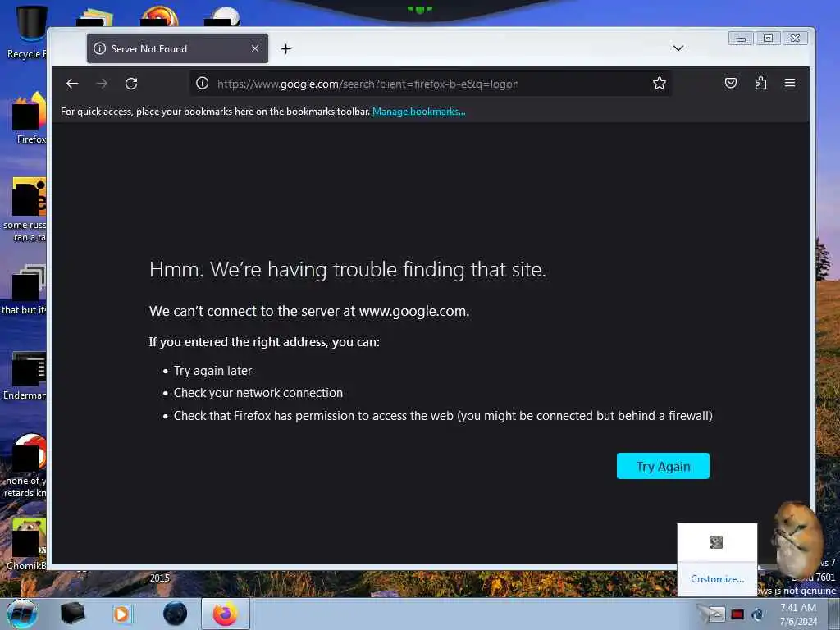The image size is (840, 630).
Task: Bookmark this page with the star icon
Action: click(660, 83)
